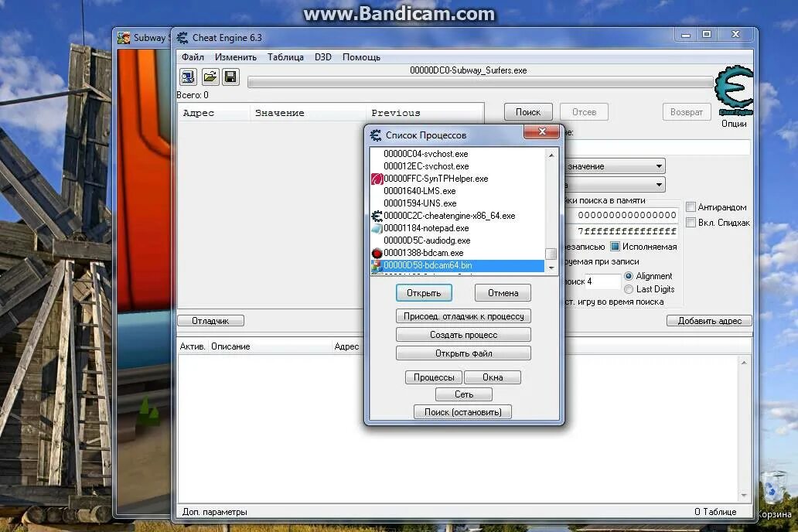This screenshot has width=798, height=532.
Task: Click address table scrollbar up arrow
Action: pos(744,363)
